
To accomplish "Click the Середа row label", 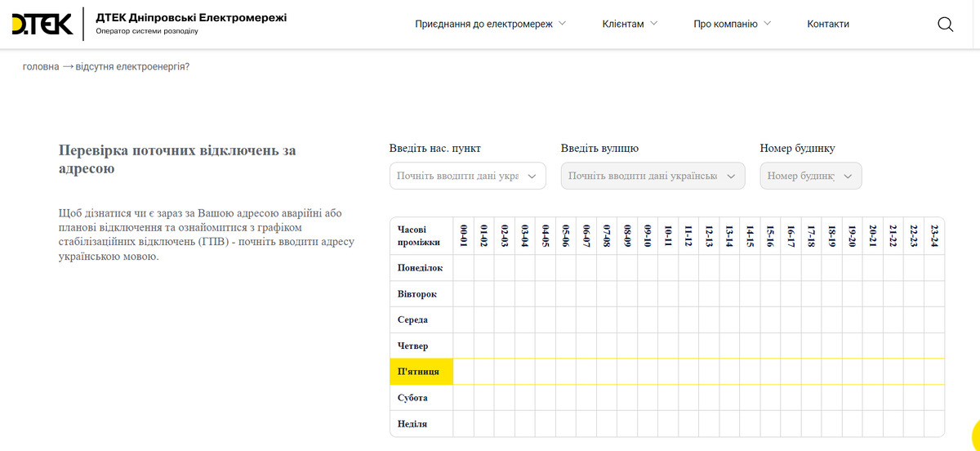I will [x=412, y=319].
